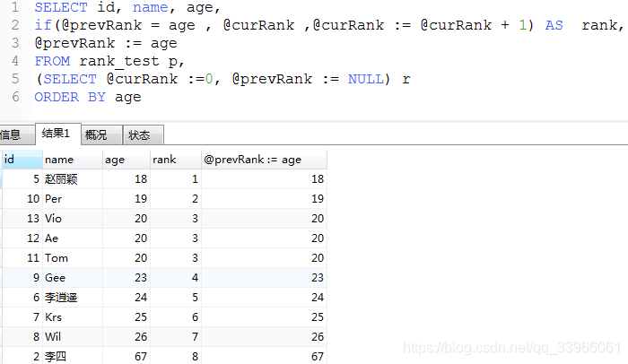Click NULL keyword in line 5
The width and height of the screenshot is (628, 364).
[365, 79]
